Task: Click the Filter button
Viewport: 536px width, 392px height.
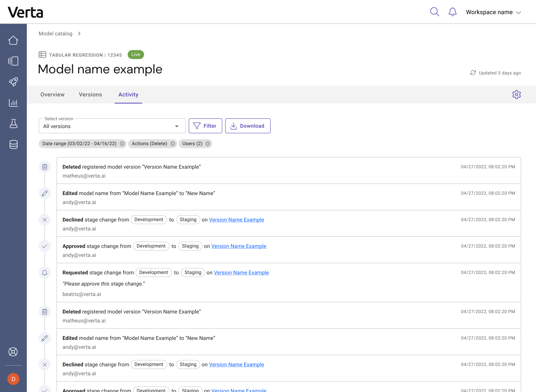Action: click(205, 126)
